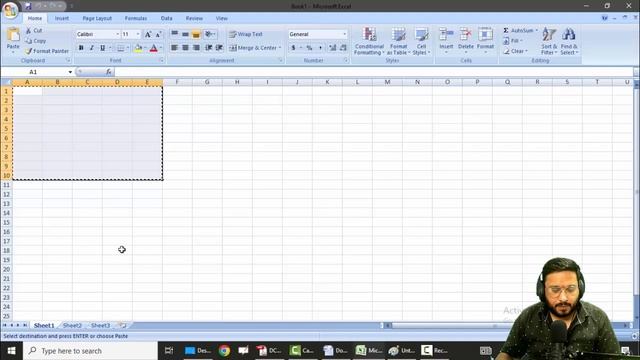Decrease decimal places

point(343,48)
